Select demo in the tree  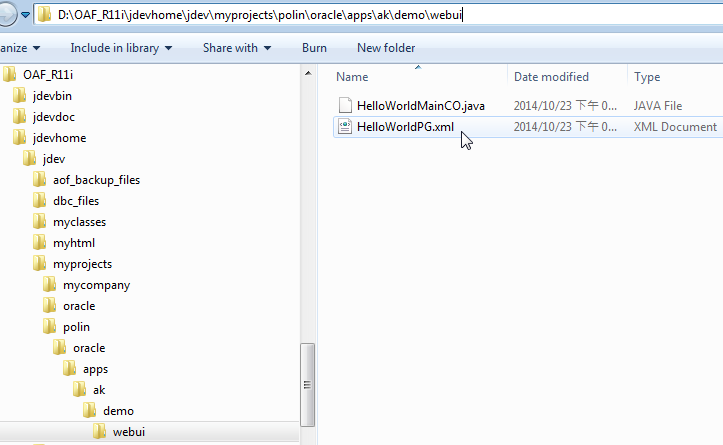pyautogui.click(x=119, y=411)
